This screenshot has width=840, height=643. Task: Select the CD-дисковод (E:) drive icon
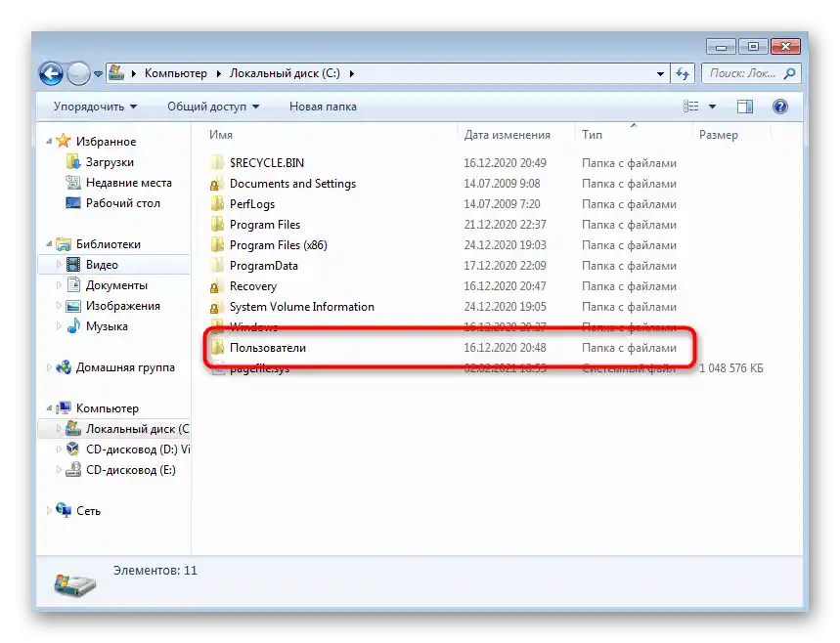click(73, 469)
